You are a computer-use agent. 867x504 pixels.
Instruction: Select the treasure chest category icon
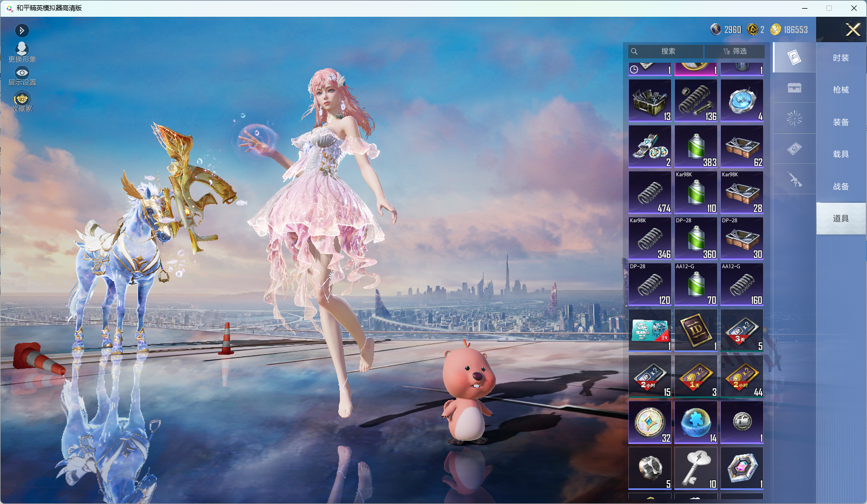794,88
